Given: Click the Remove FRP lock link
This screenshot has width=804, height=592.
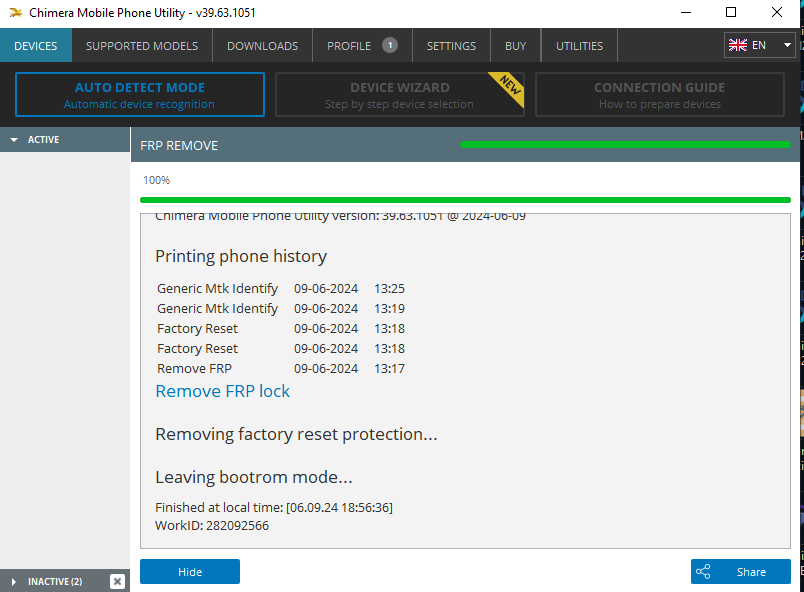Looking at the screenshot, I should 223,391.
